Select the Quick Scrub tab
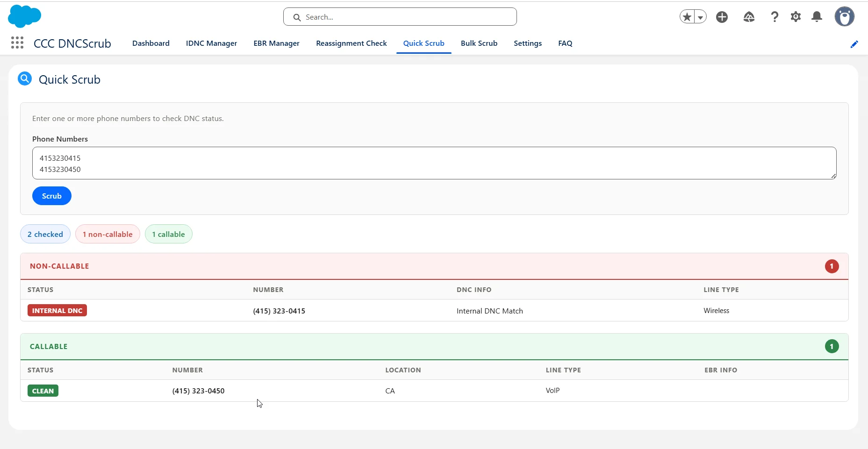The image size is (868, 449). tap(424, 43)
